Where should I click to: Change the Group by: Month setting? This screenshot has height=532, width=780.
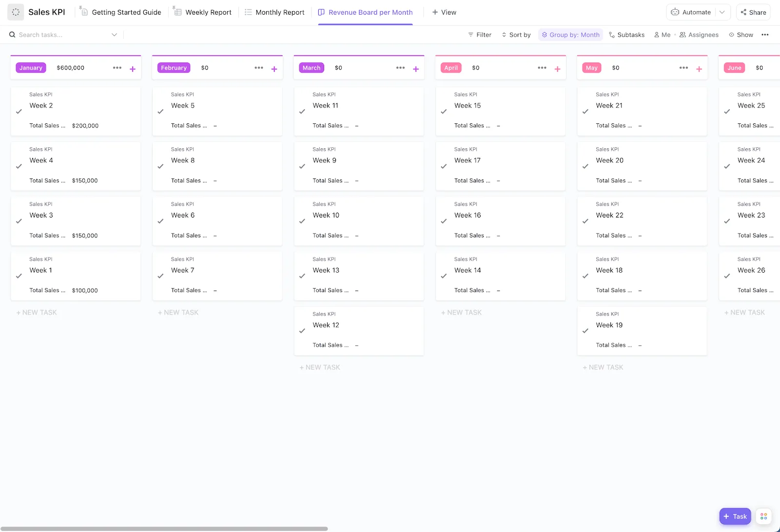570,35
